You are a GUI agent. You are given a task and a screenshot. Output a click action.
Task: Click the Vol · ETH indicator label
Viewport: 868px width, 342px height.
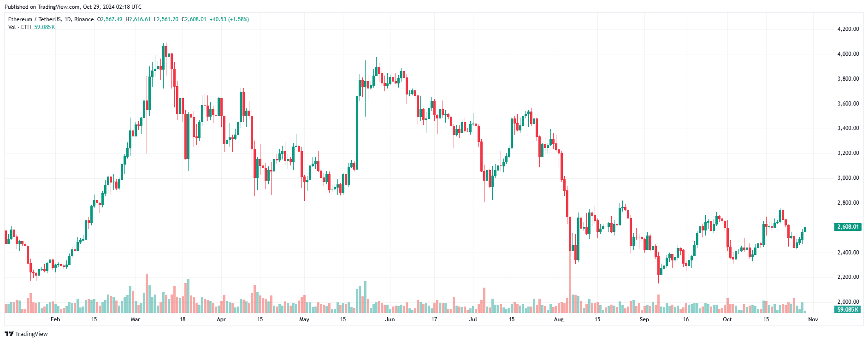click(x=20, y=27)
